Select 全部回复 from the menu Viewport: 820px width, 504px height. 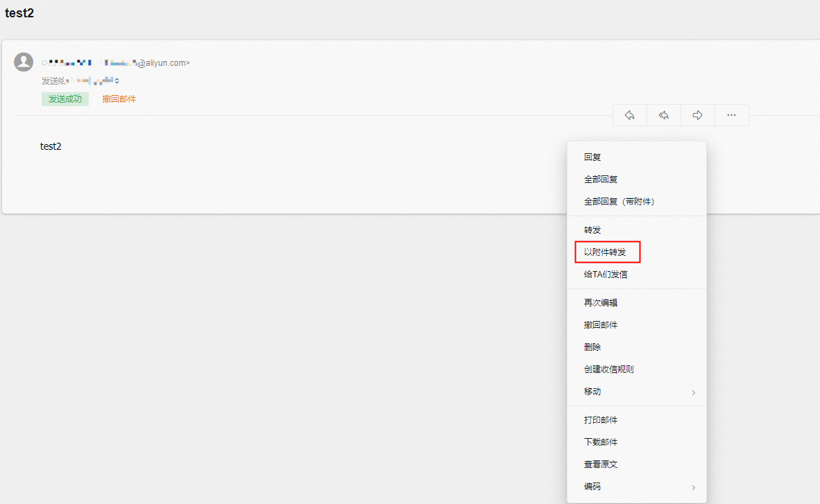[601, 180]
